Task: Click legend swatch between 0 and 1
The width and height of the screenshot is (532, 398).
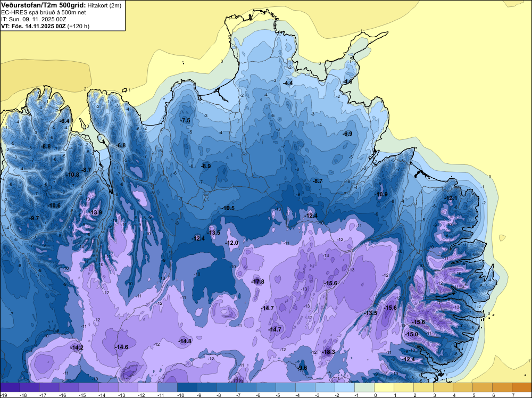Action: [x=384, y=387]
